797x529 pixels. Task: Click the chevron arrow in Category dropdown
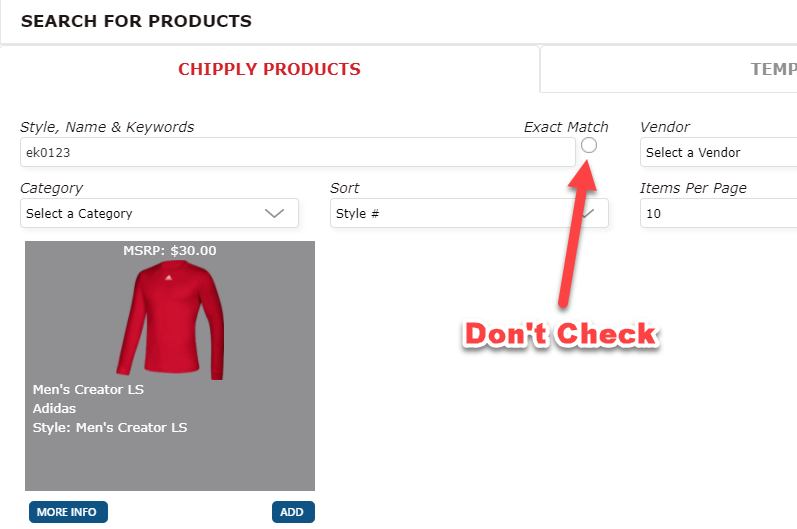coord(274,213)
